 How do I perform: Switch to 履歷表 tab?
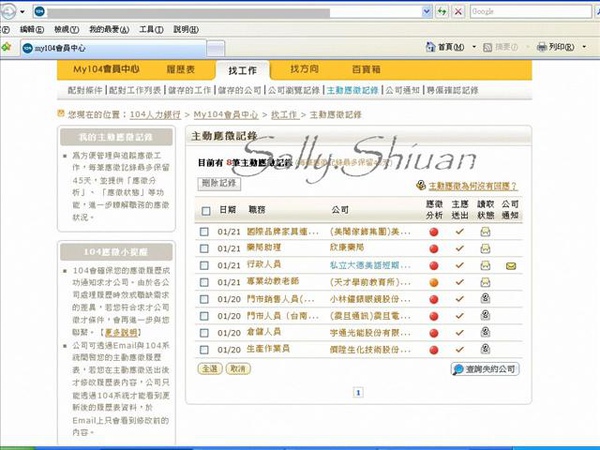181,69
